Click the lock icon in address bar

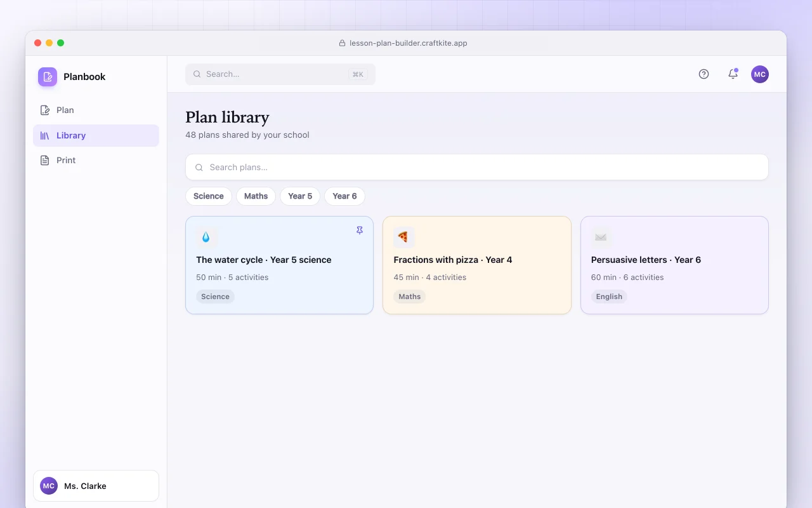pos(343,43)
